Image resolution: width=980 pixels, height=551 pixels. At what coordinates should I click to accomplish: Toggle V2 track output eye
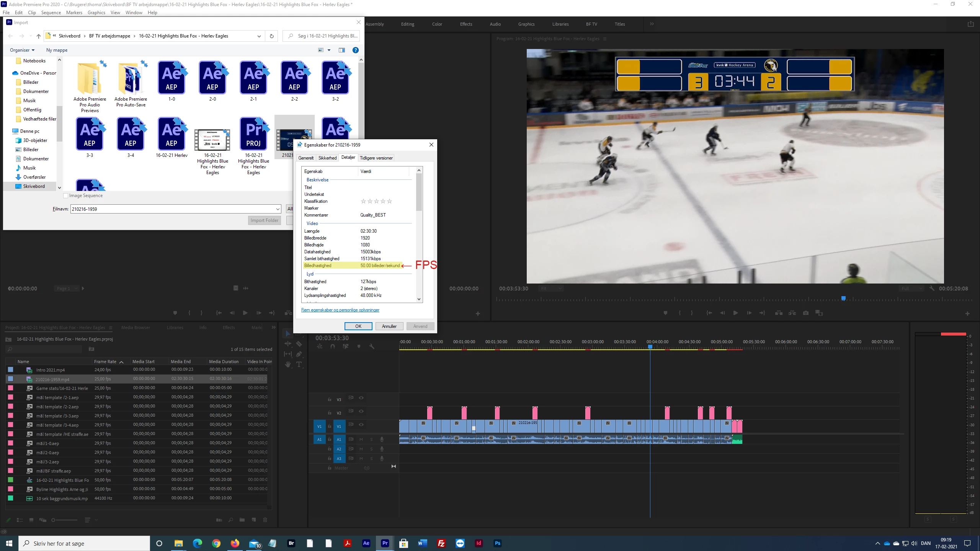click(x=361, y=411)
